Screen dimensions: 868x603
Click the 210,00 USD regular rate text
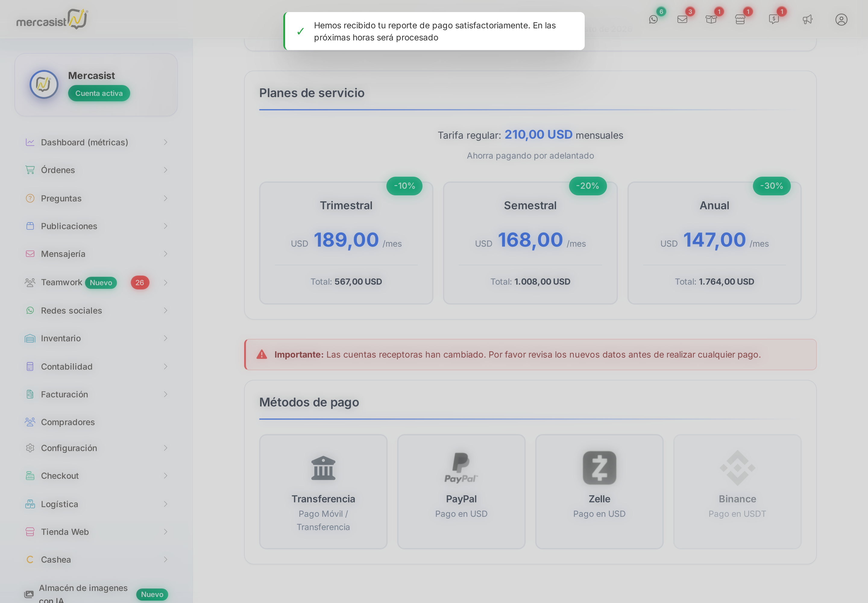click(538, 134)
